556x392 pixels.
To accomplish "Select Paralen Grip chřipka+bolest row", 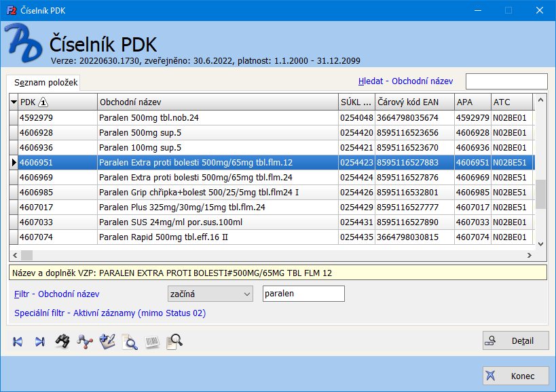I will point(272,193).
